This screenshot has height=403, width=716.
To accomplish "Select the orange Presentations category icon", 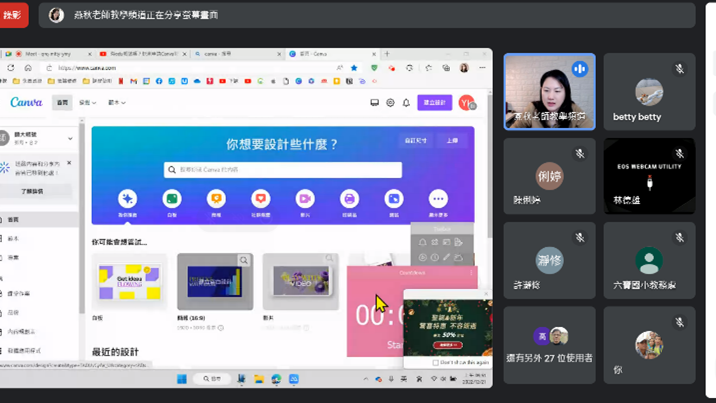I will pos(216,199).
